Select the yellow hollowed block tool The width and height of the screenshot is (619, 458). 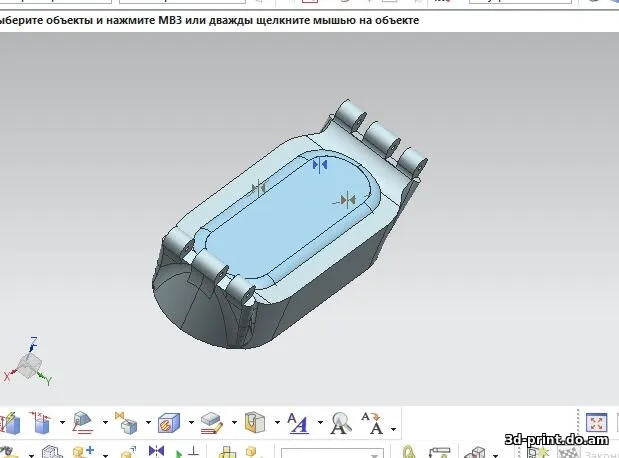coord(255,422)
